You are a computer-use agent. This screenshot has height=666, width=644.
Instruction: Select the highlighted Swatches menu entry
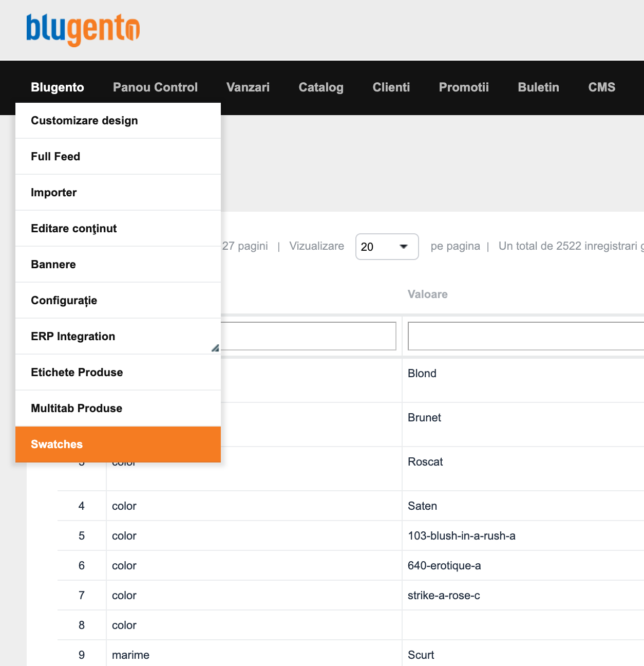[x=118, y=445]
